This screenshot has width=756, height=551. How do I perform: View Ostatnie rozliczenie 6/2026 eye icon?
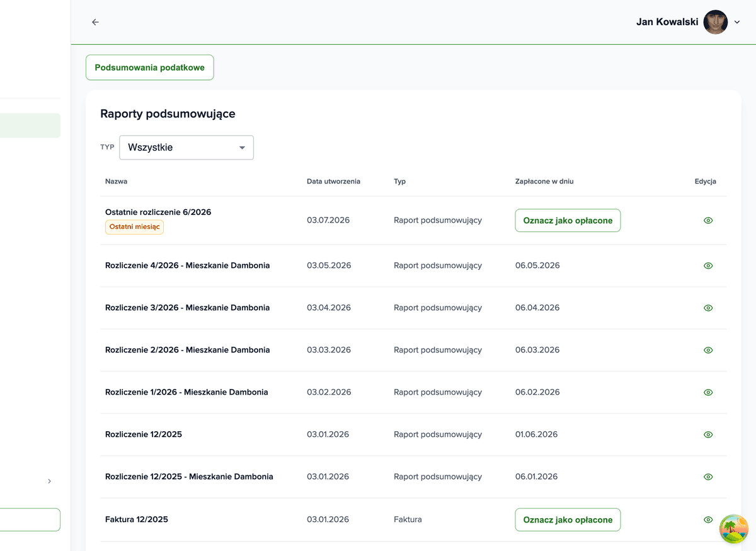(x=708, y=221)
